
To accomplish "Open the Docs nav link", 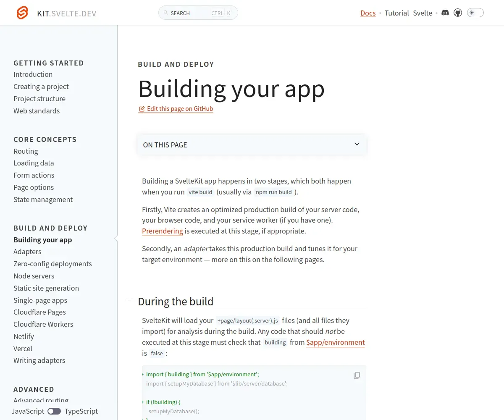I will [x=368, y=13].
